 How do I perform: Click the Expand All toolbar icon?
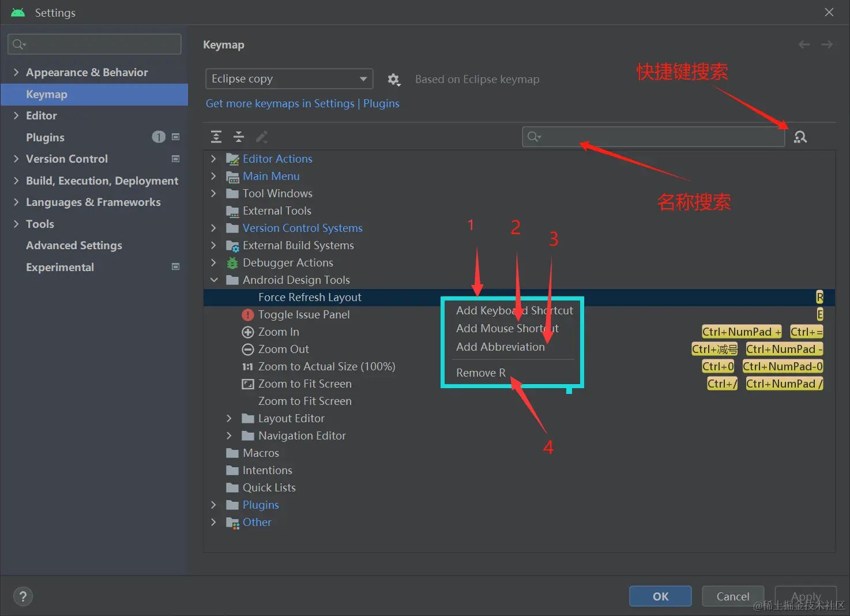coord(216,137)
